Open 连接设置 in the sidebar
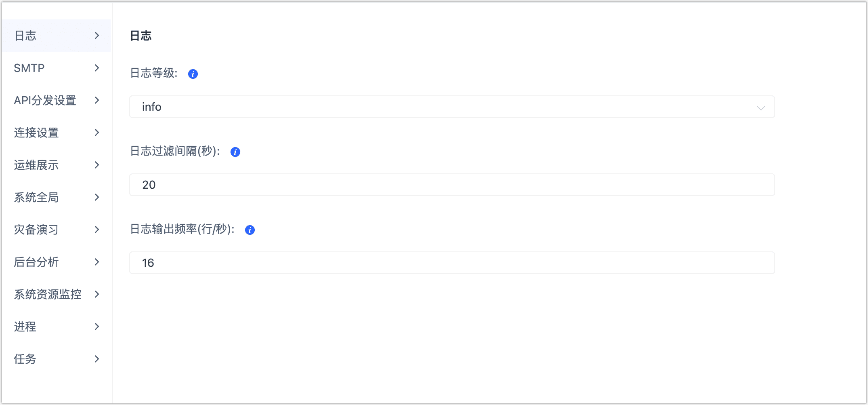 click(36, 133)
